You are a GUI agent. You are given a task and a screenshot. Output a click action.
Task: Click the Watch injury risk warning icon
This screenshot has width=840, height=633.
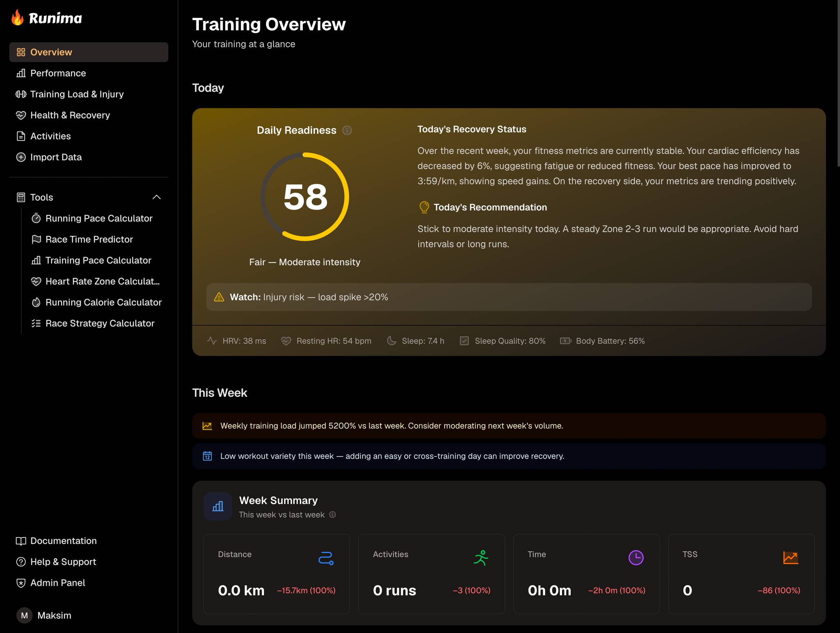(219, 297)
